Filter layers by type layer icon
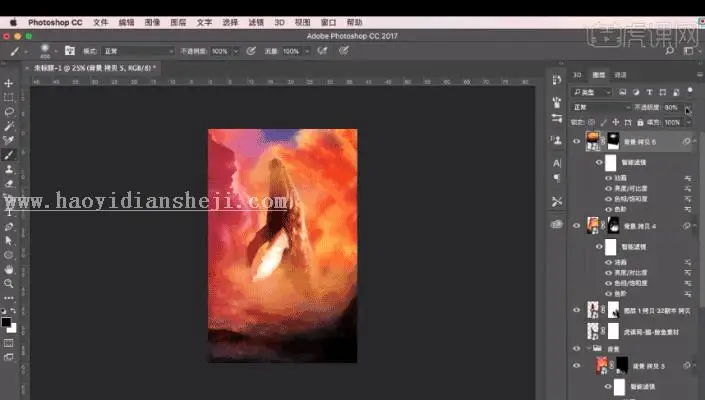Viewport: 705px width, 400px height. pyautogui.click(x=649, y=92)
